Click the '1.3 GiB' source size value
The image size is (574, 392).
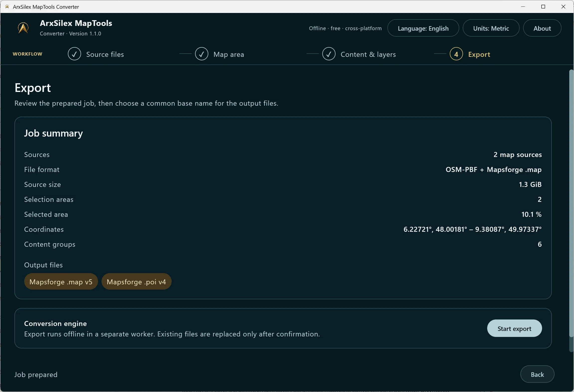tap(530, 184)
